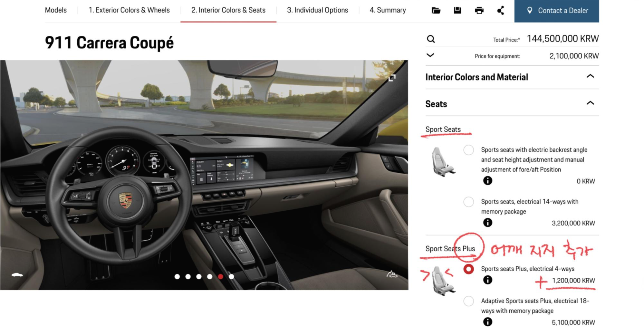Click the Contact a Dealer button

click(x=557, y=11)
